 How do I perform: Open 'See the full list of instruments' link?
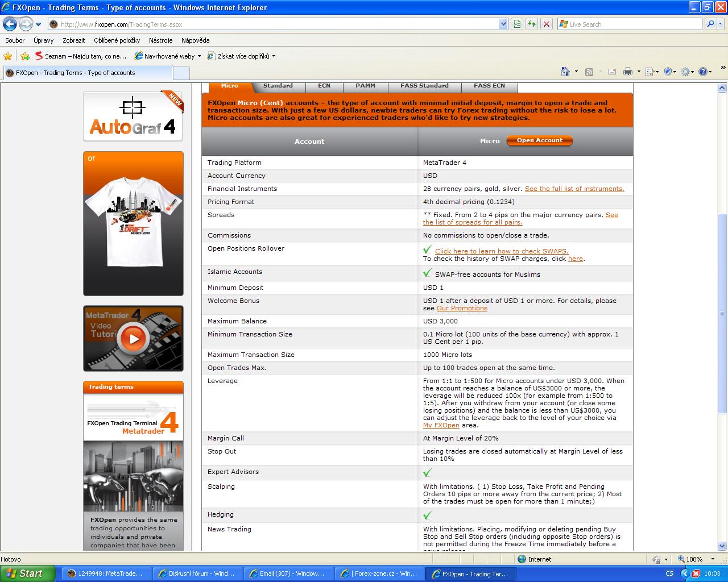point(574,189)
